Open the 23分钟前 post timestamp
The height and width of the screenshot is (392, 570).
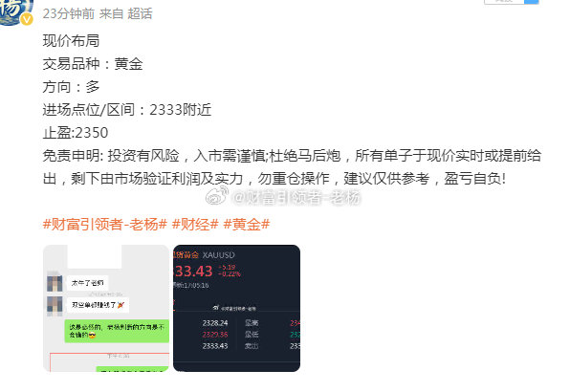[68, 13]
